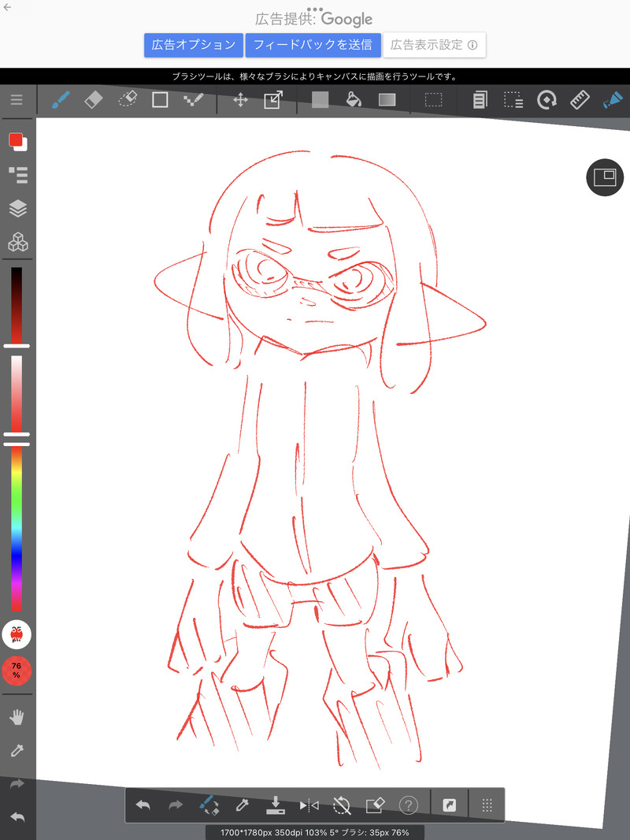Image resolution: width=630 pixels, height=840 pixels.
Task: Select the Hand pan tool
Action: coord(17,717)
